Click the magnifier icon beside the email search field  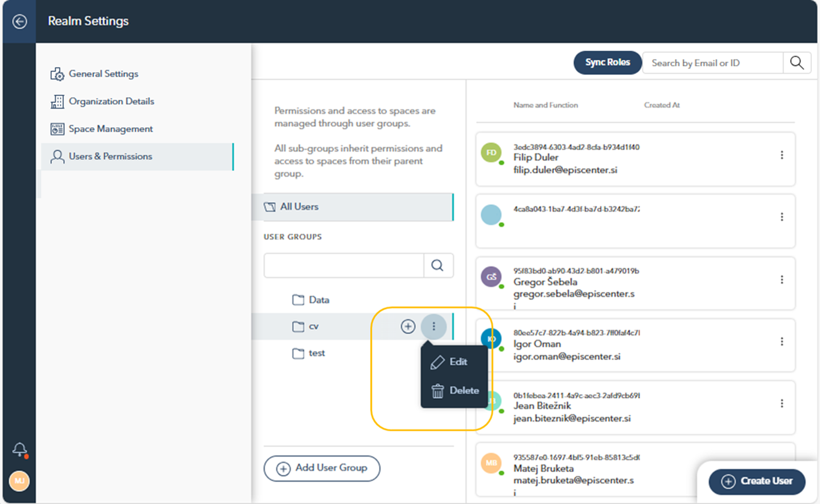click(797, 63)
